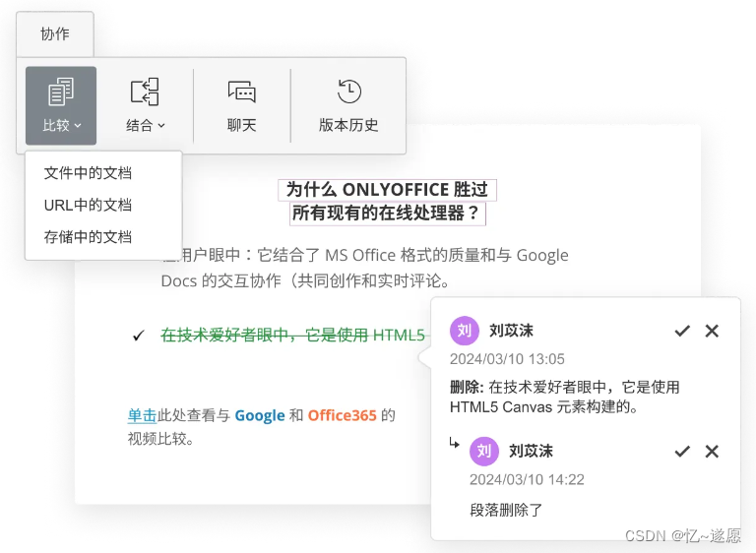Select 存储中的文档 menu entry

(x=88, y=237)
